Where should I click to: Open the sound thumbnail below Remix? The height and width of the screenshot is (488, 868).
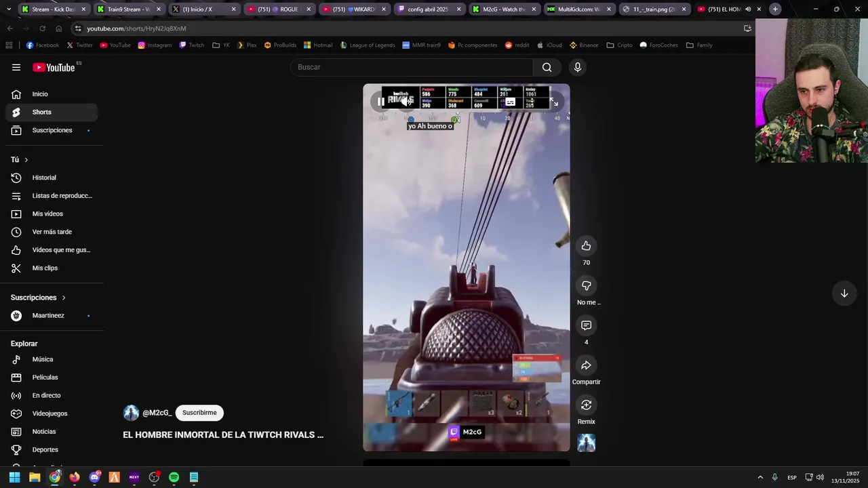click(x=586, y=443)
